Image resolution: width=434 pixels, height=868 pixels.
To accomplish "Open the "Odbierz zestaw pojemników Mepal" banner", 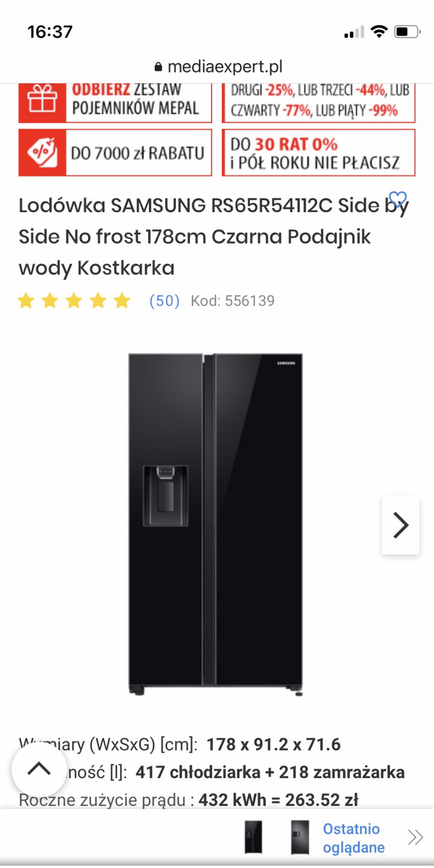I will [137, 101].
